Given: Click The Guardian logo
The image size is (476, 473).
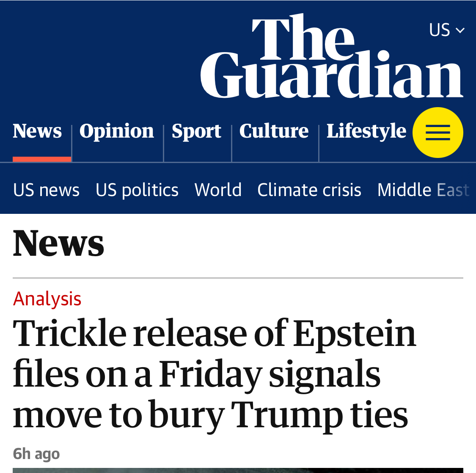Looking at the screenshot, I should 332,57.
